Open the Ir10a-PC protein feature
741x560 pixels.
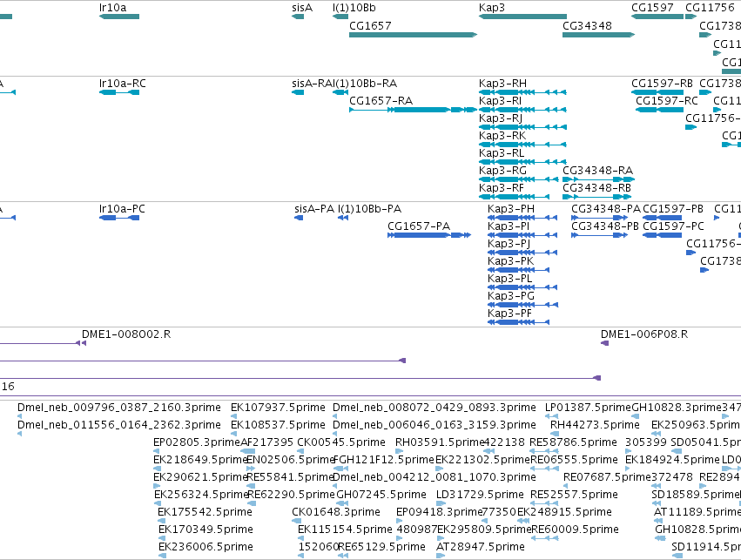pyautogui.click(x=119, y=218)
